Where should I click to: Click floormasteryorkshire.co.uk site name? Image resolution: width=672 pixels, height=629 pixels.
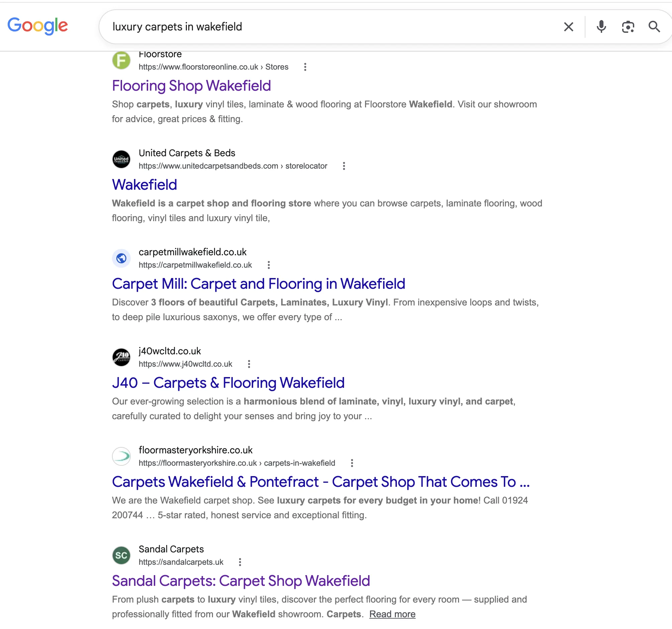pyautogui.click(x=196, y=450)
